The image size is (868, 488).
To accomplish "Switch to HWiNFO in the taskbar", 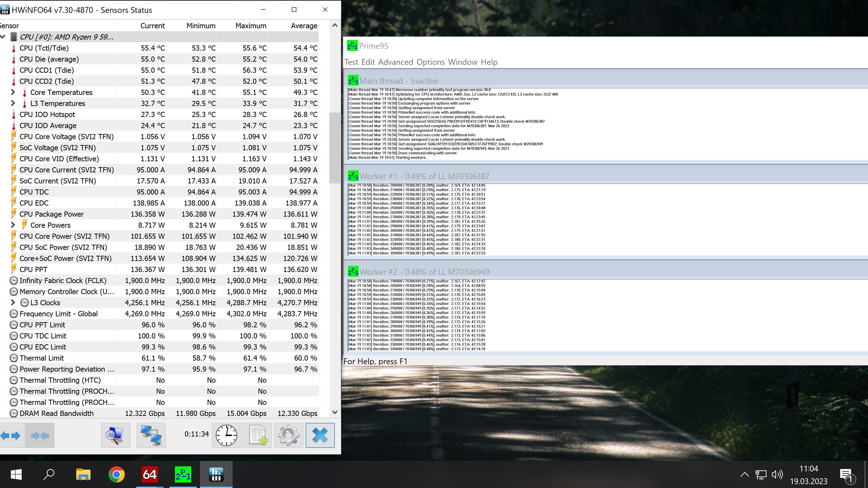I will [216, 474].
